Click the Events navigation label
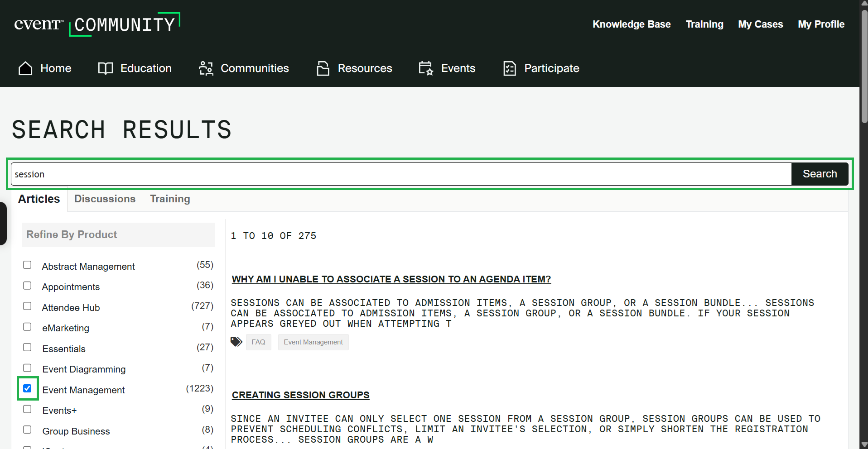The width and height of the screenshot is (868, 449). (x=458, y=68)
